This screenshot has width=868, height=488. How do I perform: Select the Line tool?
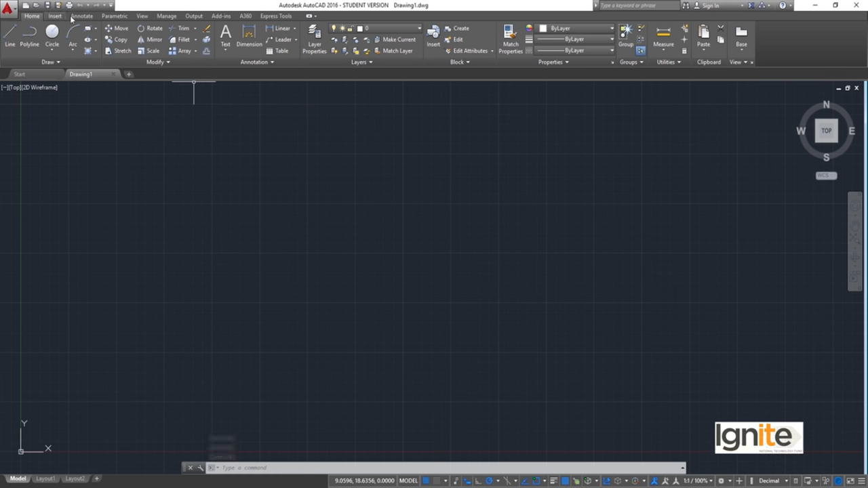pyautogui.click(x=10, y=36)
